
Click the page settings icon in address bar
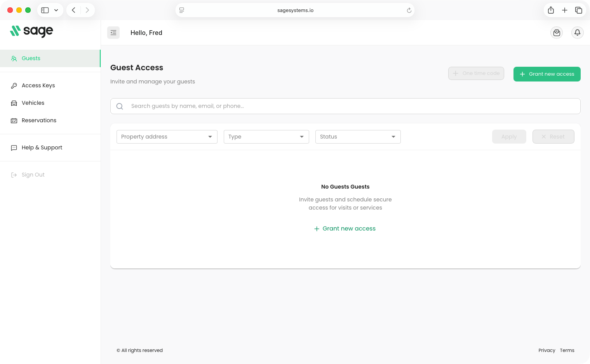[x=182, y=10]
